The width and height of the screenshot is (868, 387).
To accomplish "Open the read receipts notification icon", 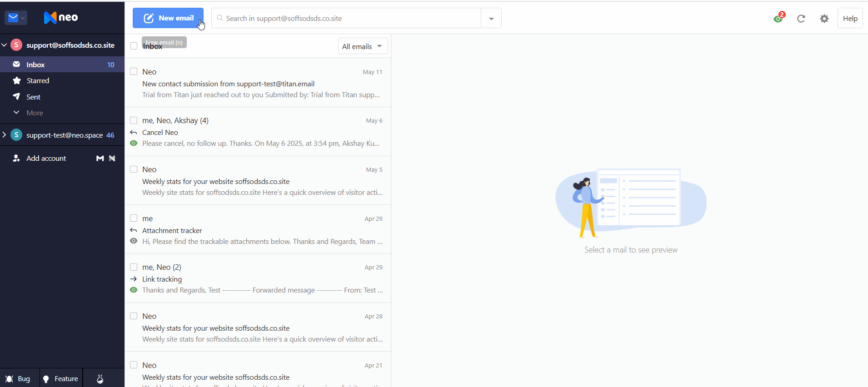I will [778, 18].
